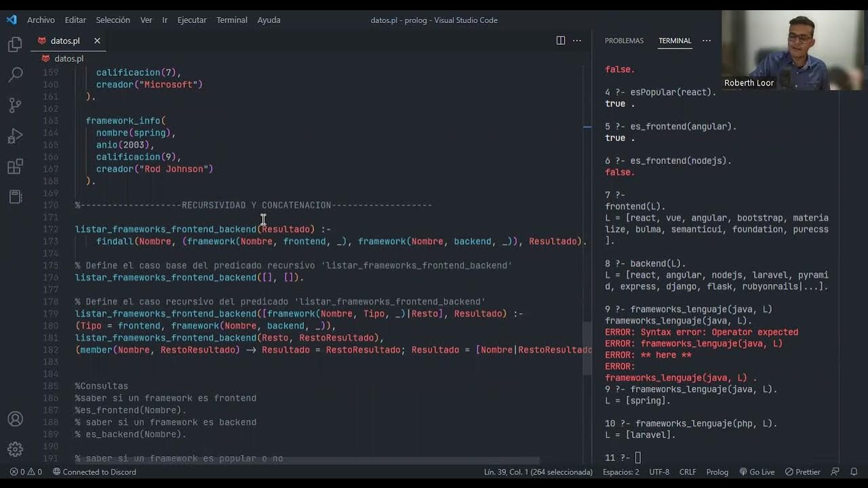Click the Go Live server button
Viewport: 868px width, 488px height.
[757, 472]
